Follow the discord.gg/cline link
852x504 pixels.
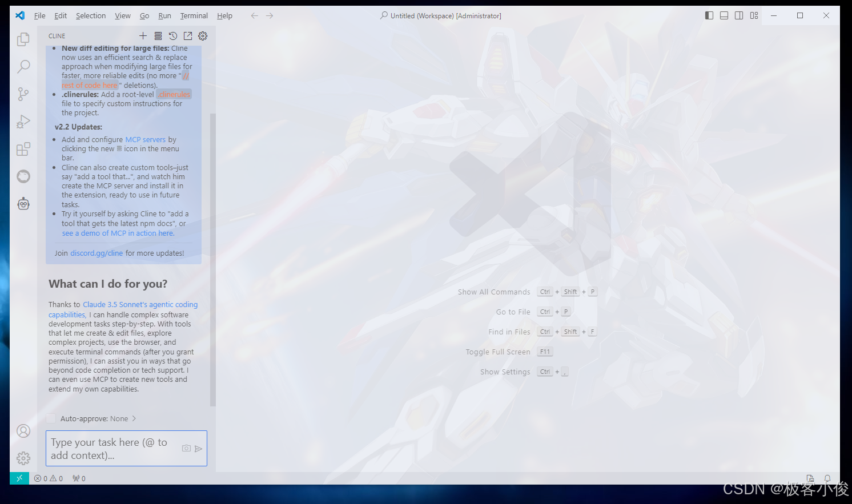tap(96, 253)
